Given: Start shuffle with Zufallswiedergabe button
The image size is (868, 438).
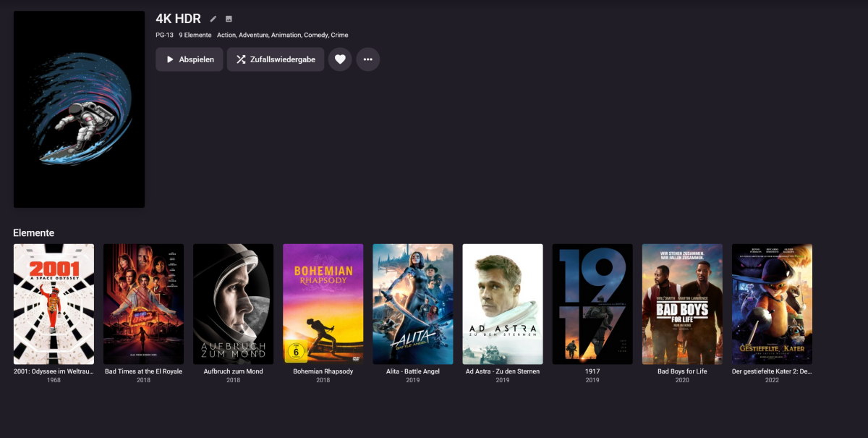Looking at the screenshot, I should pos(276,59).
